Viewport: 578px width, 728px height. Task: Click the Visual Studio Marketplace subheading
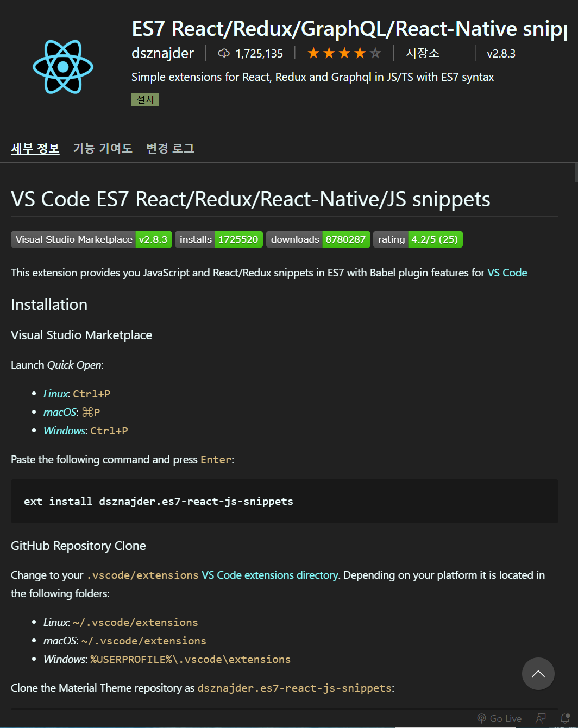click(81, 335)
